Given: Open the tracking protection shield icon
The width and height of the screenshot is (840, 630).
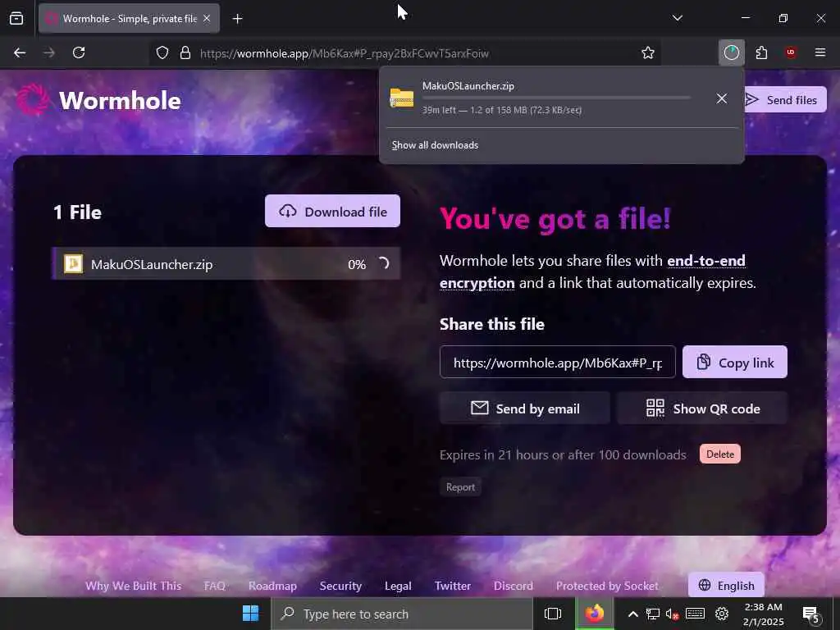Looking at the screenshot, I should [162, 52].
